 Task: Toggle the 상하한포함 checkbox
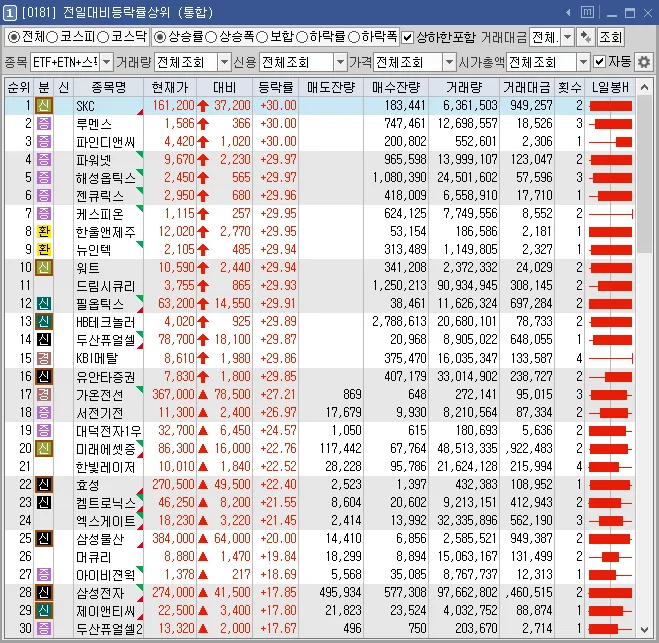[x=407, y=37]
